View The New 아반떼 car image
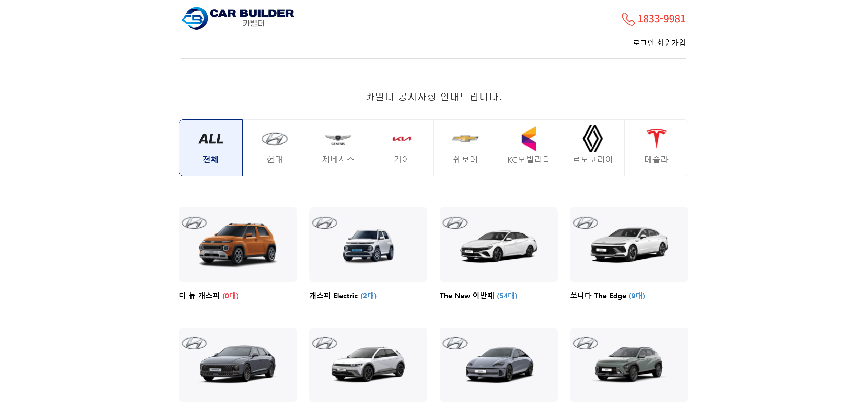The height and width of the screenshot is (402, 868). 499,244
